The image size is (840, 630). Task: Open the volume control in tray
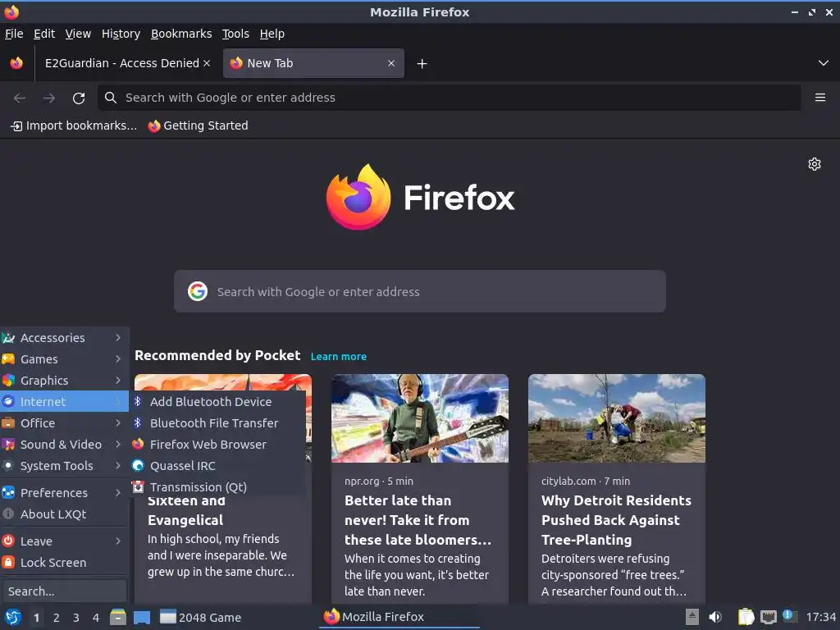click(x=715, y=617)
